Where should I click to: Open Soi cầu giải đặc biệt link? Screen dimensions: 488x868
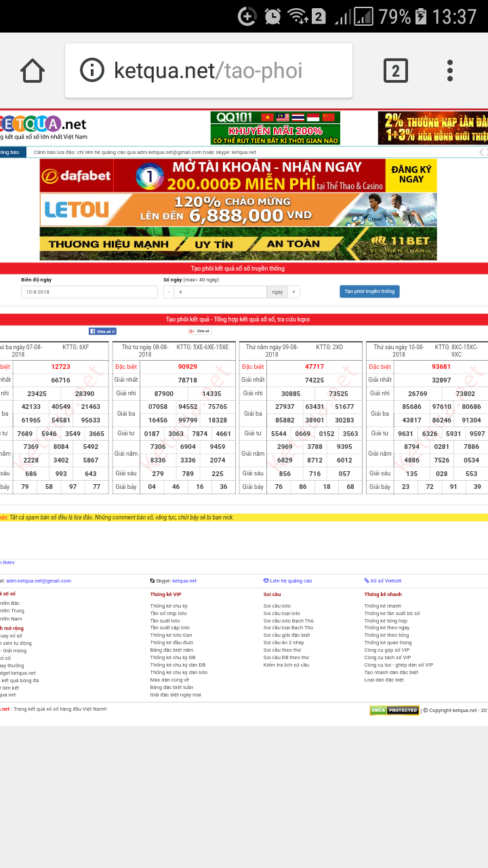(287, 635)
